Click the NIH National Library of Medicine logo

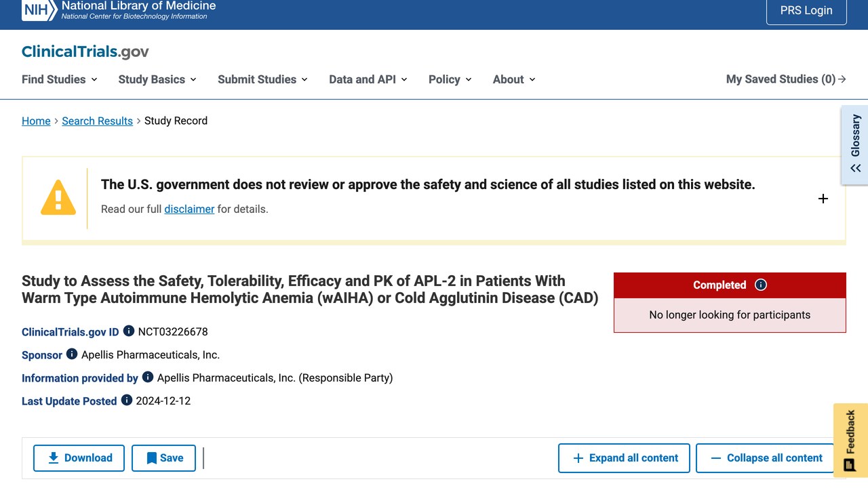click(119, 10)
